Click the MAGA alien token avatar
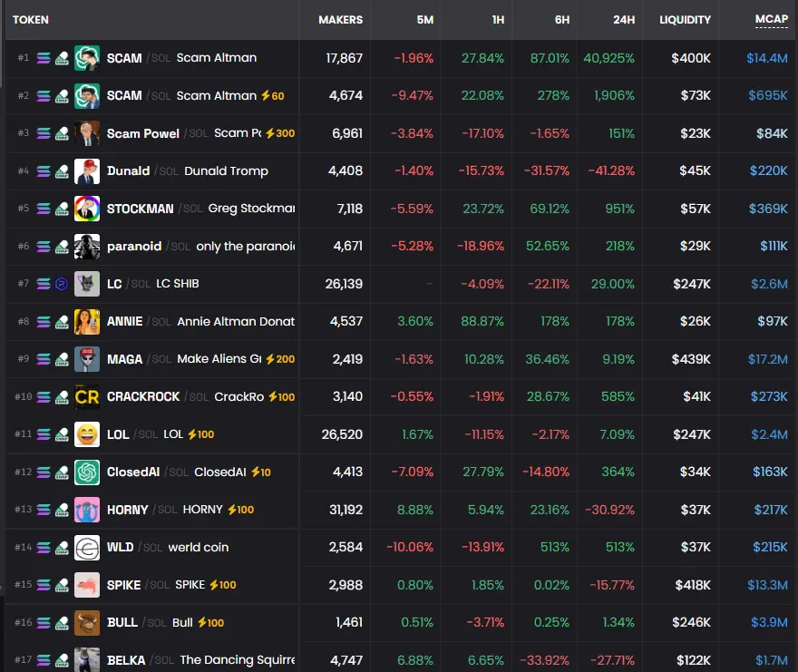This screenshot has width=798, height=672. coord(87,359)
